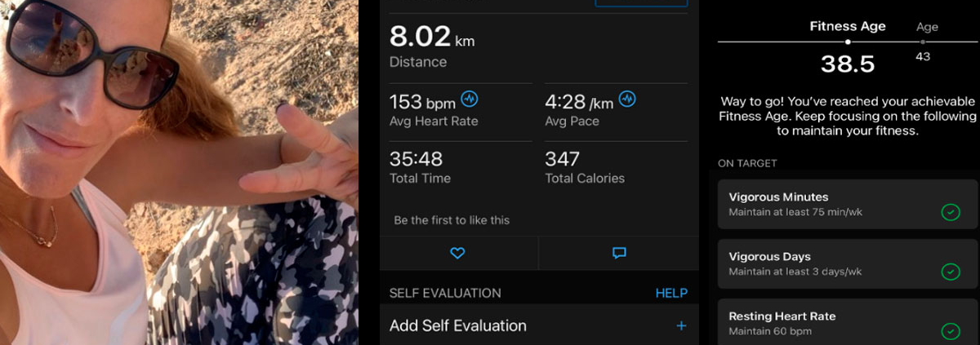Click the Vigorous Minutes green checkmark
Screen dimensions: 980x345
point(951,213)
